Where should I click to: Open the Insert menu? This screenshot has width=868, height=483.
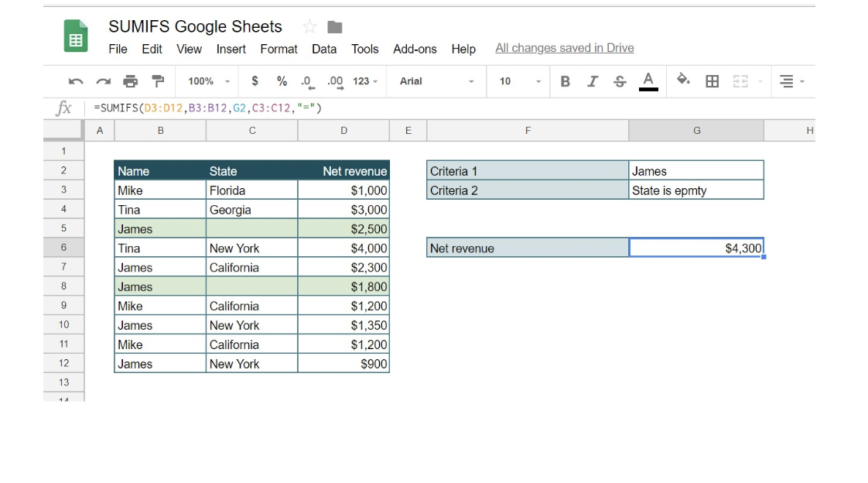pyautogui.click(x=231, y=49)
